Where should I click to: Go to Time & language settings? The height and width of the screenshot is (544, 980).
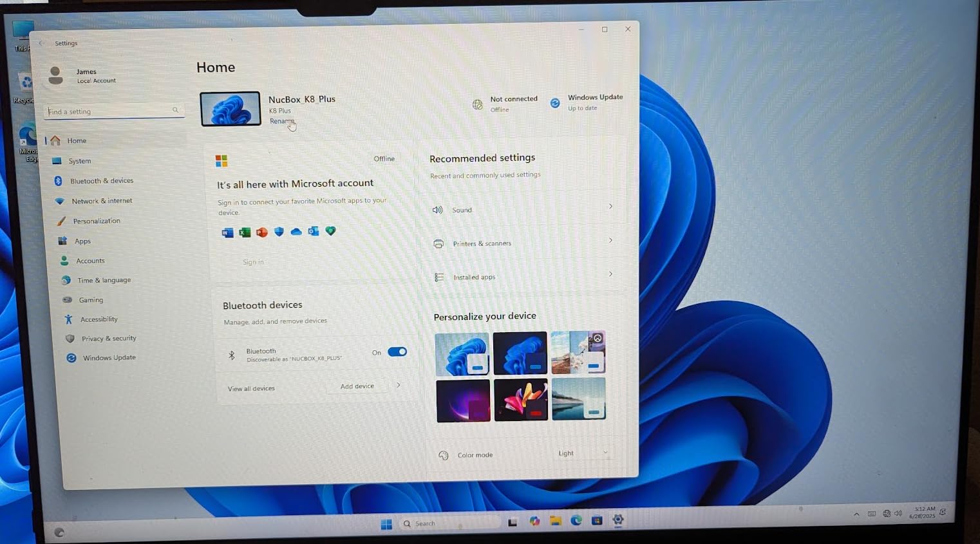[104, 280]
